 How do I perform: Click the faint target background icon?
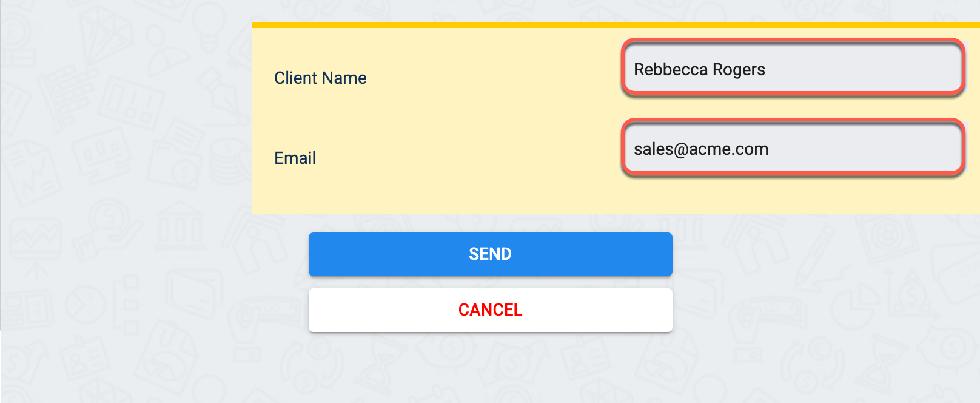(x=887, y=235)
